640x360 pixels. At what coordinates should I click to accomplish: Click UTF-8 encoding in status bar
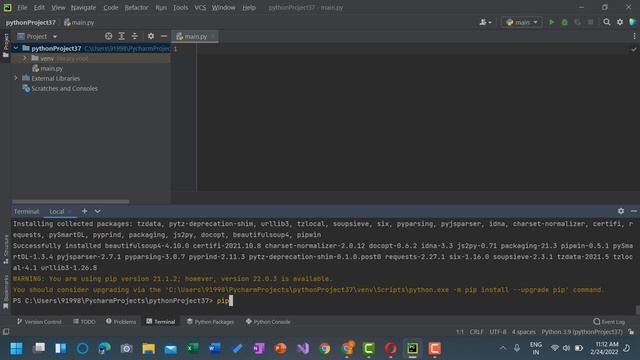[498, 332]
